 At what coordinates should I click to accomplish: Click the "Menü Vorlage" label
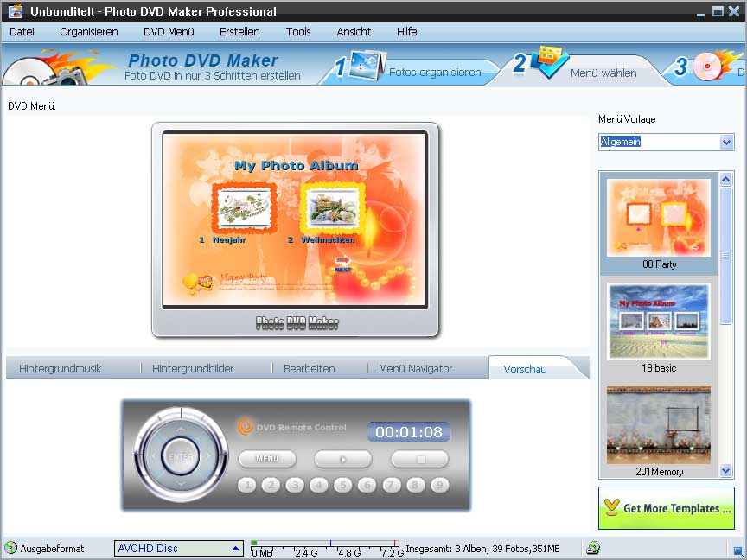pos(627,119)
